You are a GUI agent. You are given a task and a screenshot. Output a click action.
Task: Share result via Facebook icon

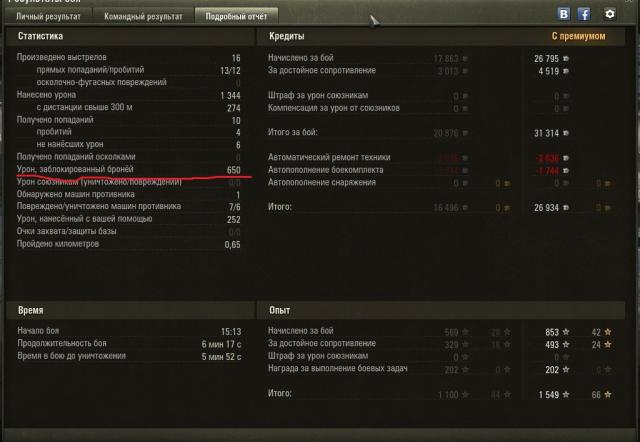584,14
